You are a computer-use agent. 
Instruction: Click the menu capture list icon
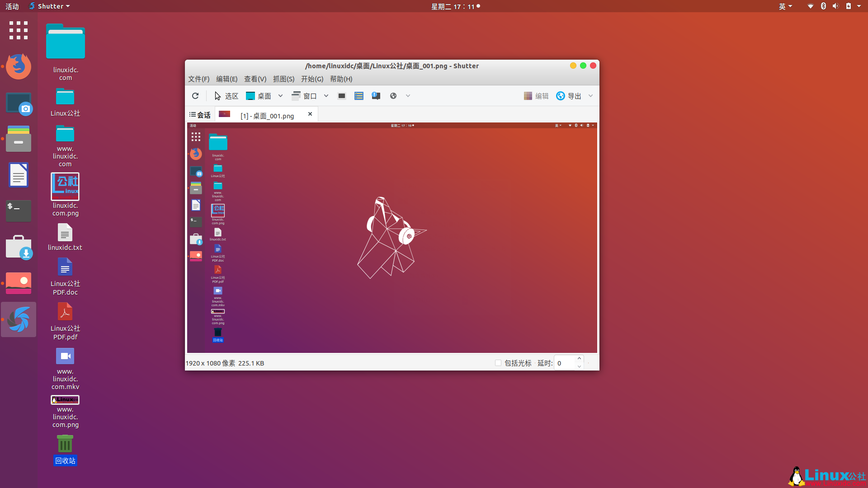359,96
